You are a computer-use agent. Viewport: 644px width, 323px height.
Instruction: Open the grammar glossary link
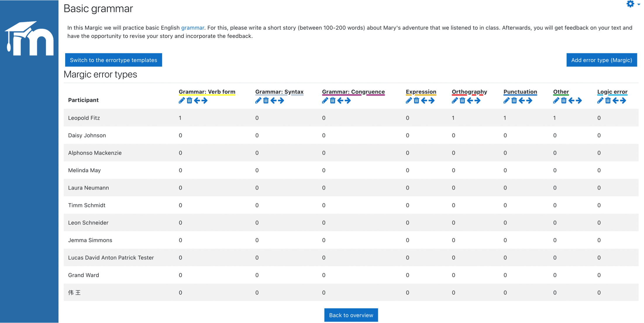point(192,28)
